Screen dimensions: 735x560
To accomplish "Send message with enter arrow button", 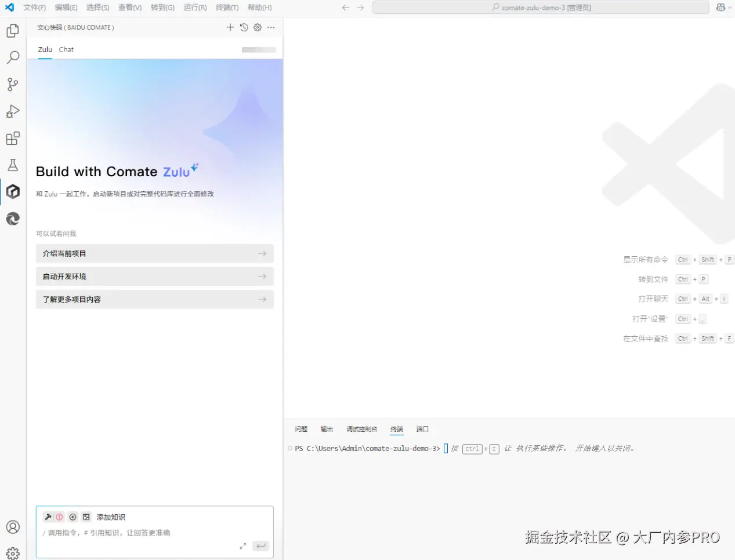I will point(261,546).
